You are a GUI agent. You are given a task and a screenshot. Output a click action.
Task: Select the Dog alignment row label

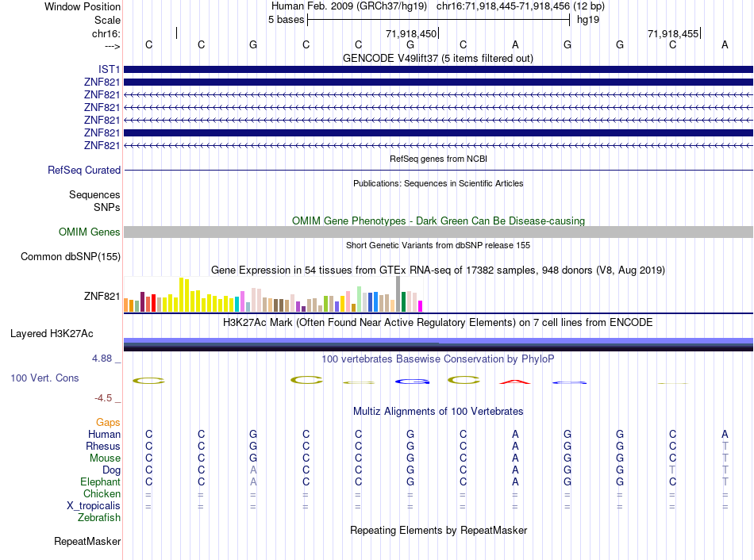[x=112, y=470]
